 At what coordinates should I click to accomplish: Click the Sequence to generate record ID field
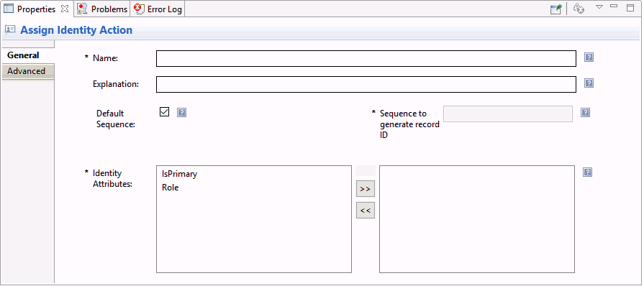pyautogui.click(x=507, y=114)
